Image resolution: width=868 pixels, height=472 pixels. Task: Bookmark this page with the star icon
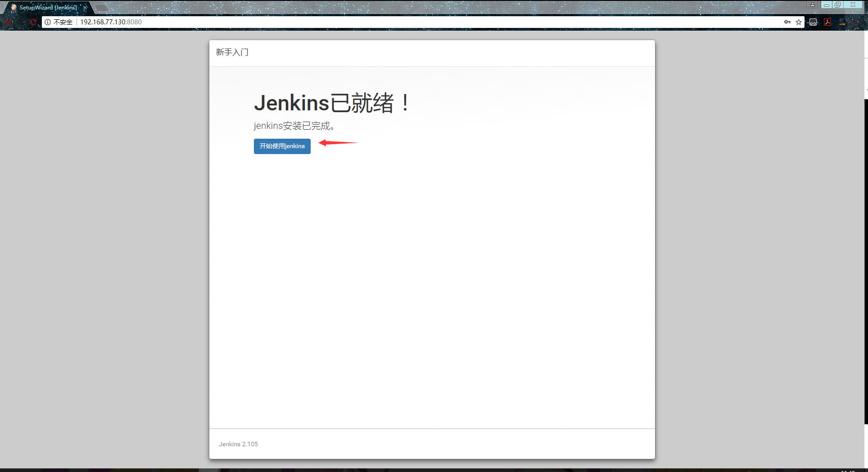point(799,22)
